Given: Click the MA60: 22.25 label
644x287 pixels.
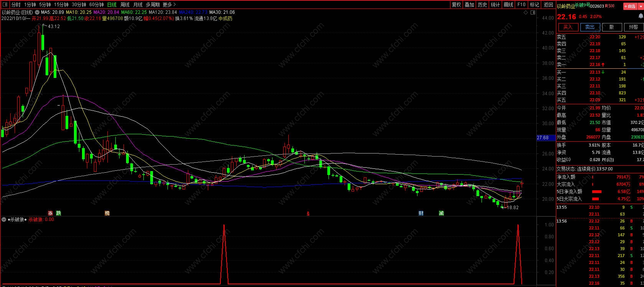Looking at the screenshot, I should [134, 12].
